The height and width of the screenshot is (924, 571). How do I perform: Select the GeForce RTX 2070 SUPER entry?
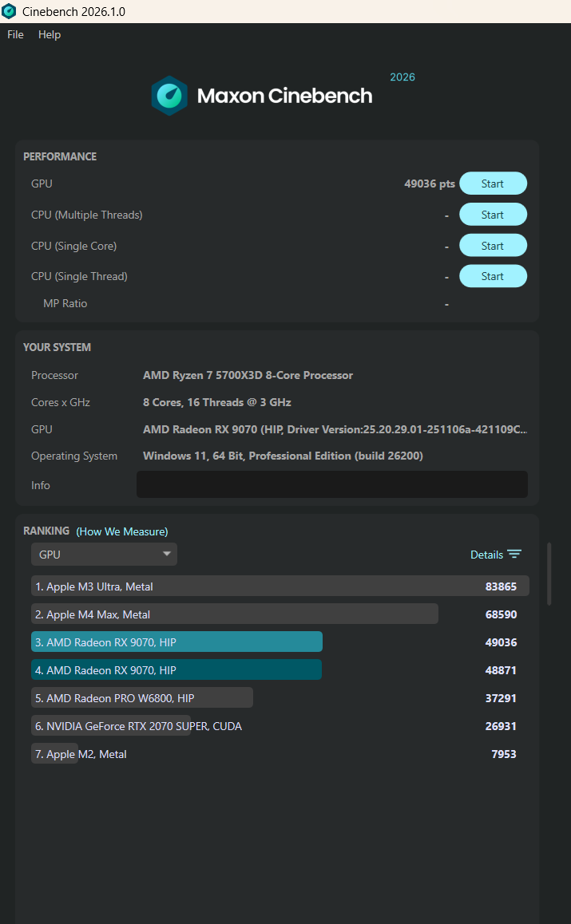click(138, 726)
